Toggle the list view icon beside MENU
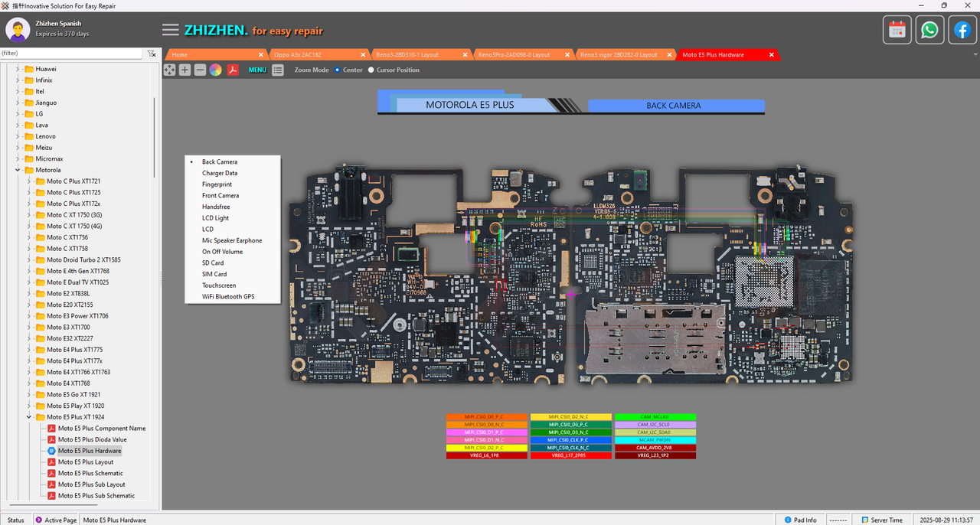Image resolution: width=980 pixels, height=525 pixels. pyautogui.click(x=278, y=70)
